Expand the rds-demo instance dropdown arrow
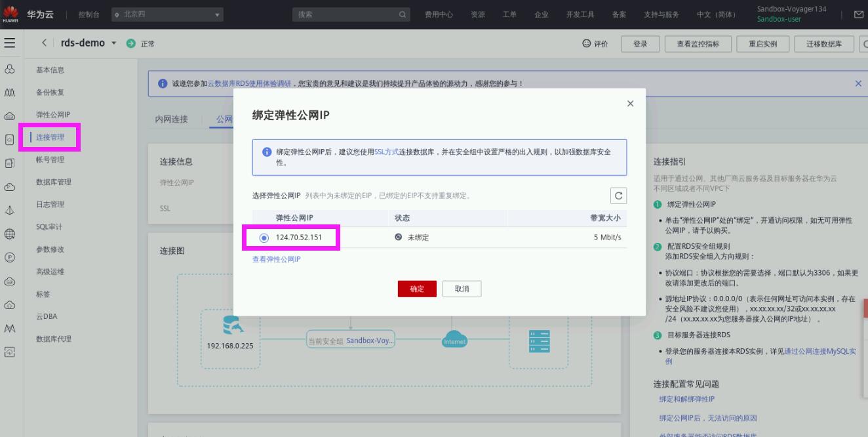This screenshot has height=437, width=868. (x=114, y=43)
